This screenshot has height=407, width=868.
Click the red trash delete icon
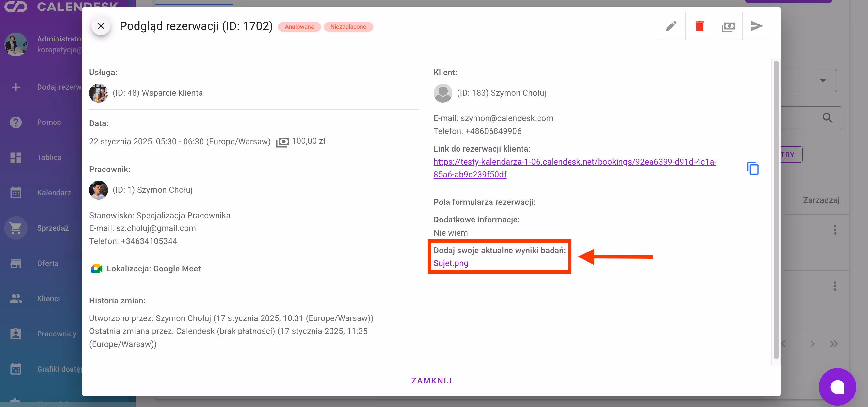[x=699, y=26]
